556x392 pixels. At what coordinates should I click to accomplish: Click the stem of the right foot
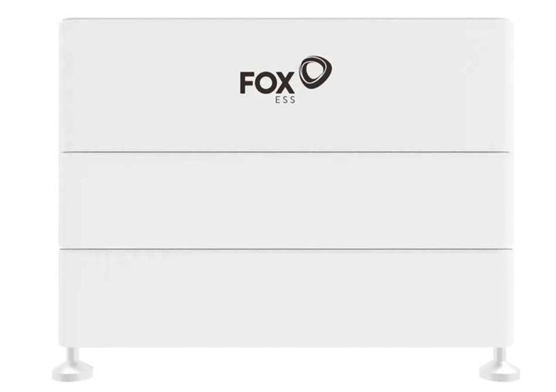pyautogui.click(x=499, y=355)
